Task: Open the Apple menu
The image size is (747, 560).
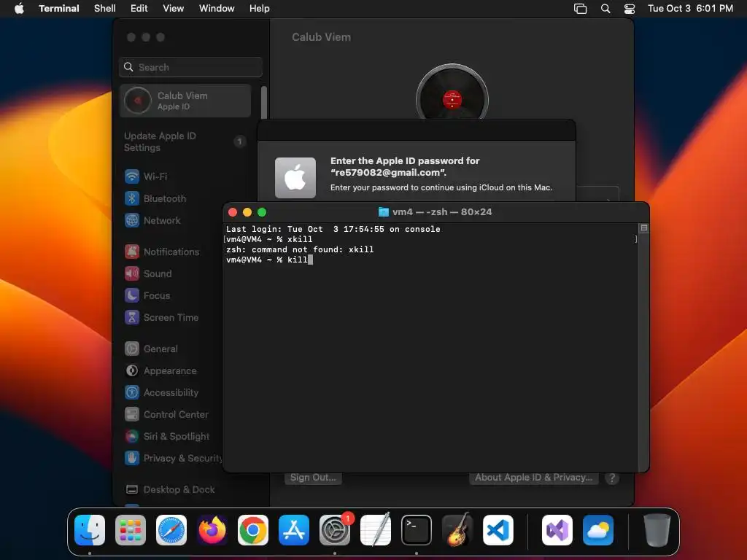Action: click(x=19, y=8)
